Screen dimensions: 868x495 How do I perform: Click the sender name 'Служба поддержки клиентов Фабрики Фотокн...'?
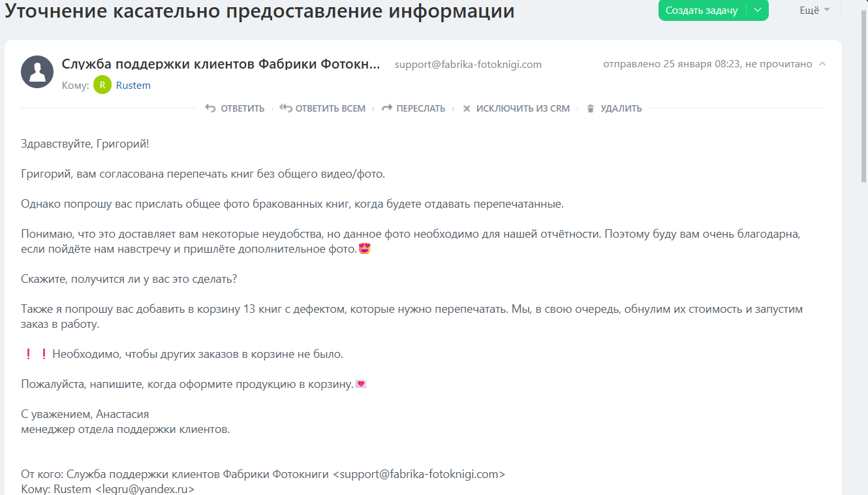pyautogui.click(x=221, y=64)
